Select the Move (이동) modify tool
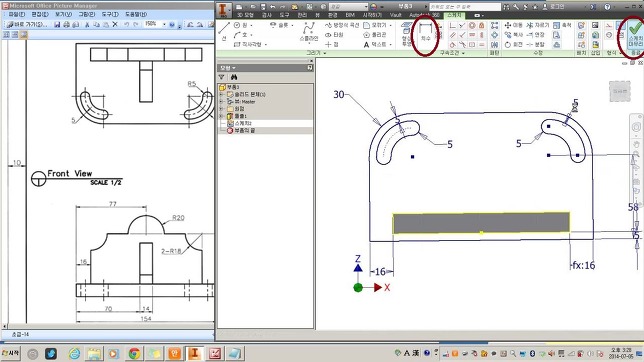 point(514,25)
